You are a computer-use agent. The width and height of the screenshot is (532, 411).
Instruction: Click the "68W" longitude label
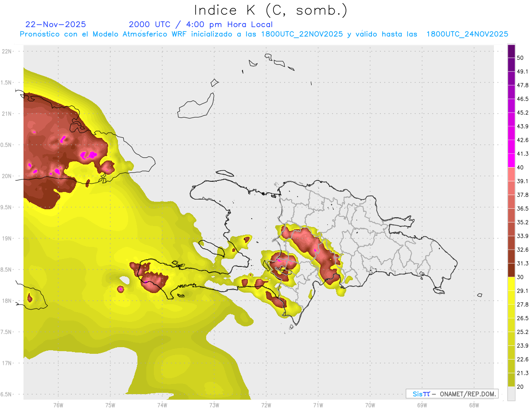[x=474, y=405]
